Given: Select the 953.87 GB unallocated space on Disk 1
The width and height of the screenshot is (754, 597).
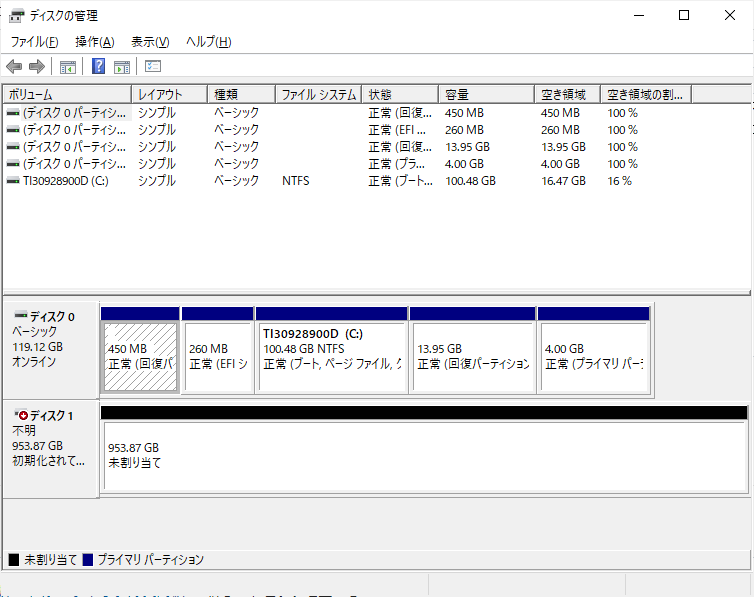Looking at the screenshot, I should pos(423,456).
